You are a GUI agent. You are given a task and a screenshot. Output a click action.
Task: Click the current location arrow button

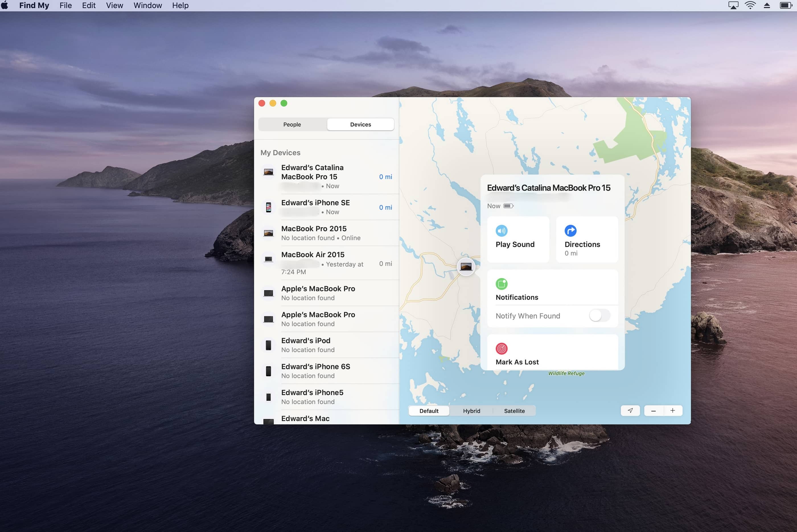630,410
